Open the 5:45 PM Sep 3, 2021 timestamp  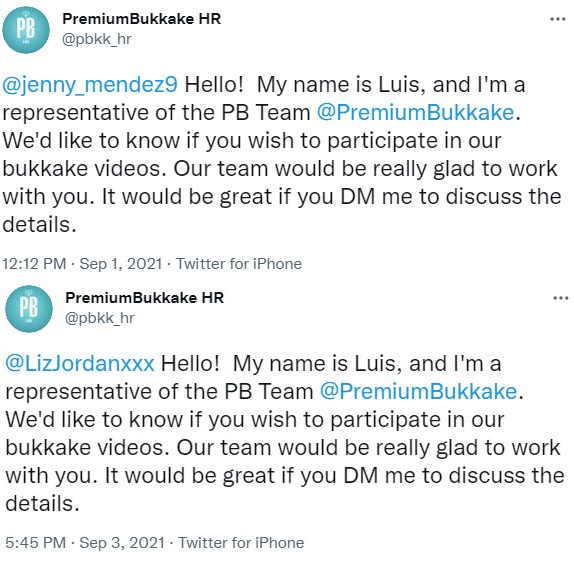(x=85, y=543)
